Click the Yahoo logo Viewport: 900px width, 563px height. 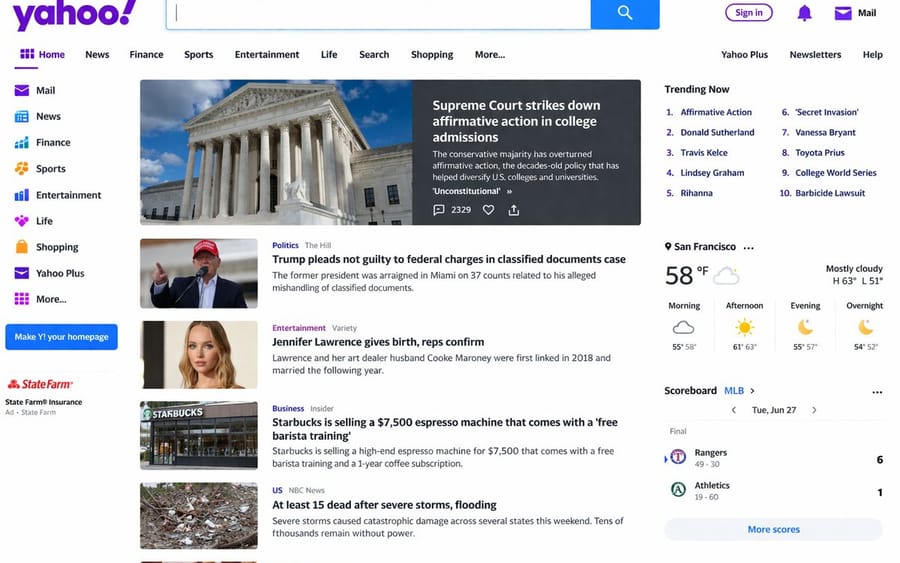[75, 14]
